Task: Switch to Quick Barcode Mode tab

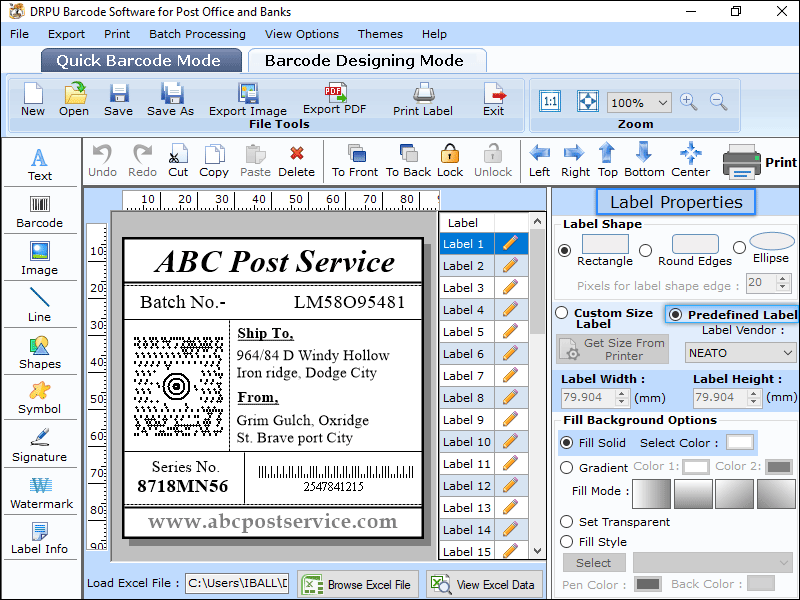Action: click(x=139, y=61)
